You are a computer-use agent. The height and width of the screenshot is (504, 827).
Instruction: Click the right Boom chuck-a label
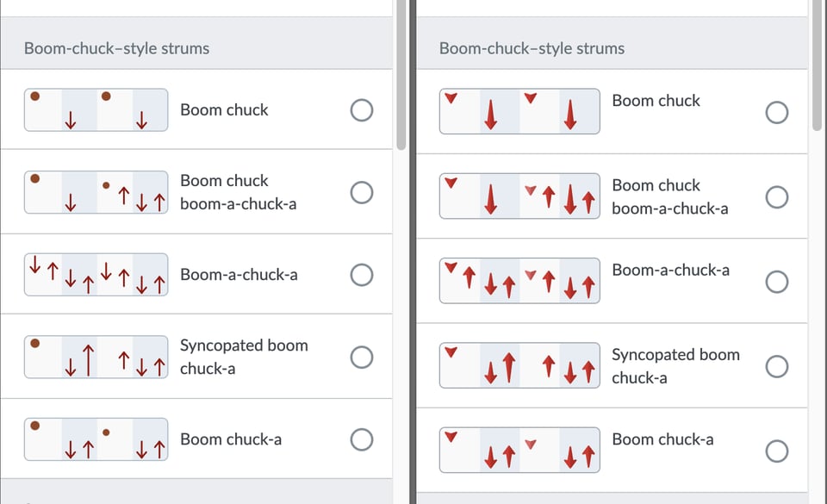coord(662,439)
